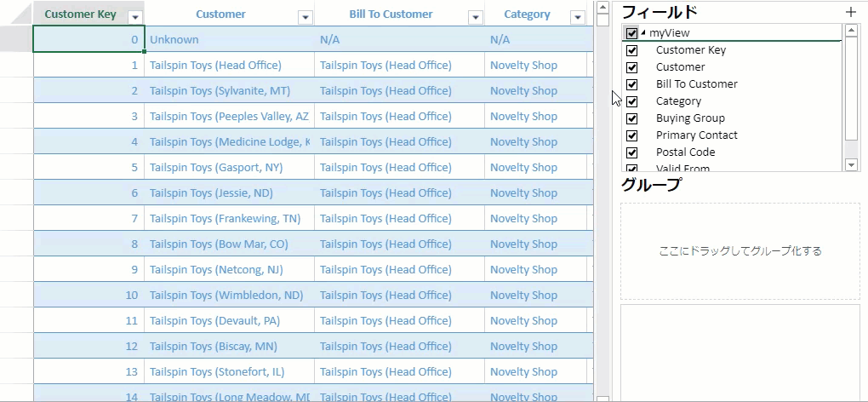Screen dimensions: 868x402
Task: Uncheck the myView select-all checkbox
Action: pos(631,33)
